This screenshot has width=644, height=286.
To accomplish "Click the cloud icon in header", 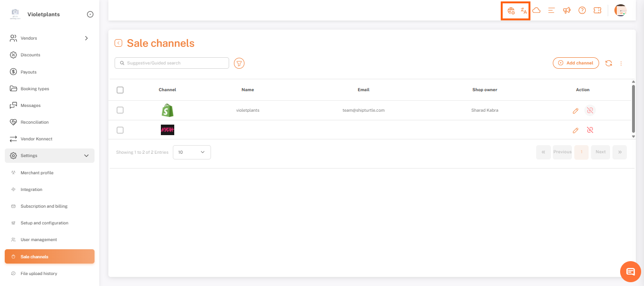I will (x=537, y=11).
